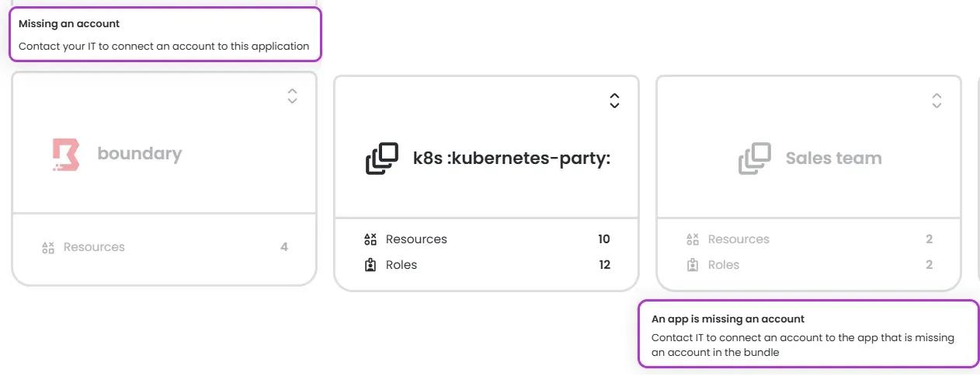Expand the Sales team card chevron
The width and height of the screenshot is (980, 380).
[x=937, y=100]
